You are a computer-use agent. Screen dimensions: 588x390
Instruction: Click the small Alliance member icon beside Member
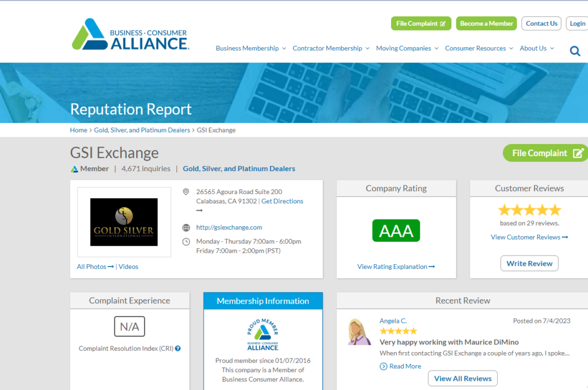(x=74, y=169)
